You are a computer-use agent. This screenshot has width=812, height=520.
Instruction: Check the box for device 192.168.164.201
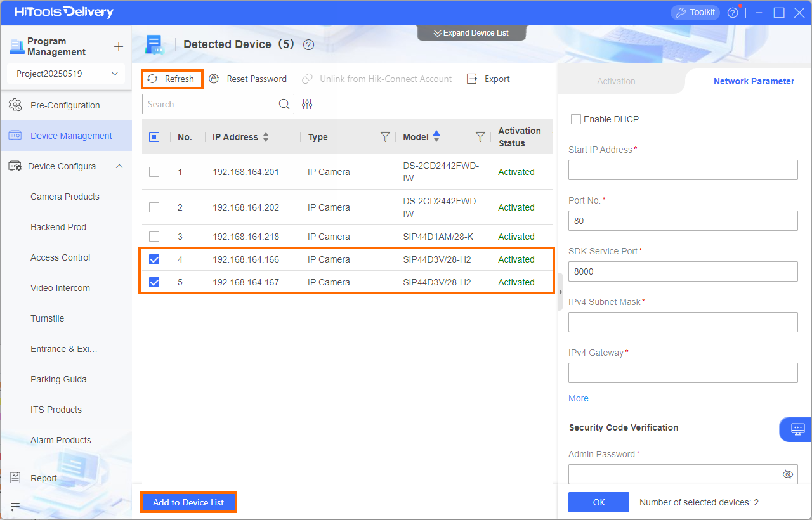coord(154,172)
